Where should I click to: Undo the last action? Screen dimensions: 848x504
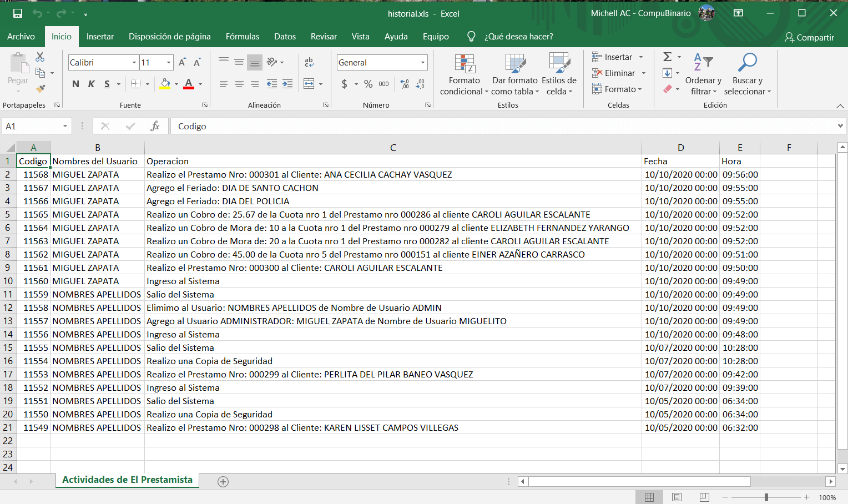click(37, 13)
